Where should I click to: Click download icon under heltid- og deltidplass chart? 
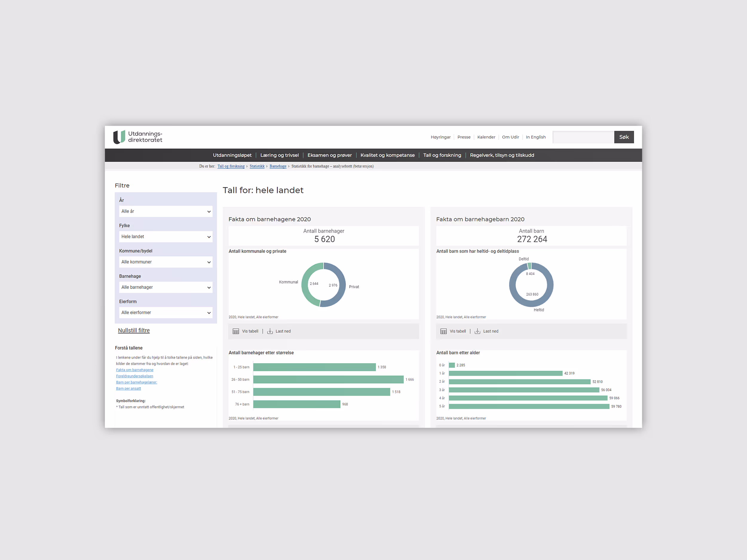(477, 331)
